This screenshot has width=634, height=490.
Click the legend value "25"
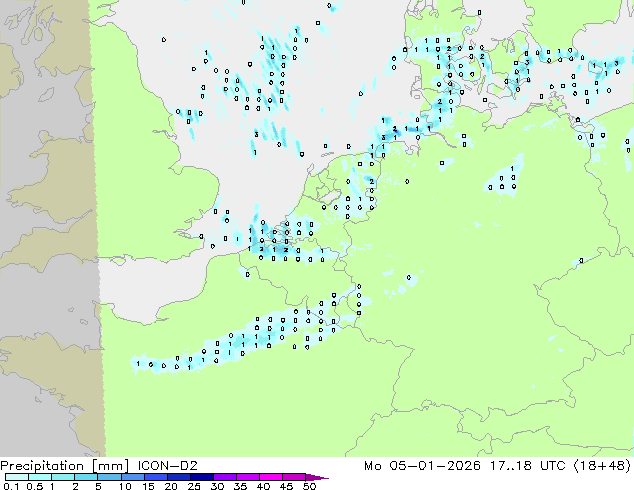point(194,486)
